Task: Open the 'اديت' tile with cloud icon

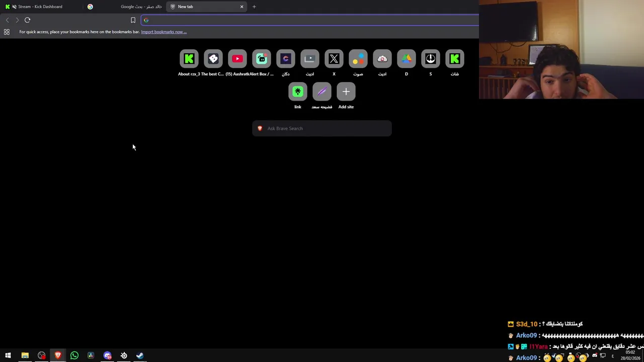Action: pos(382,59)
